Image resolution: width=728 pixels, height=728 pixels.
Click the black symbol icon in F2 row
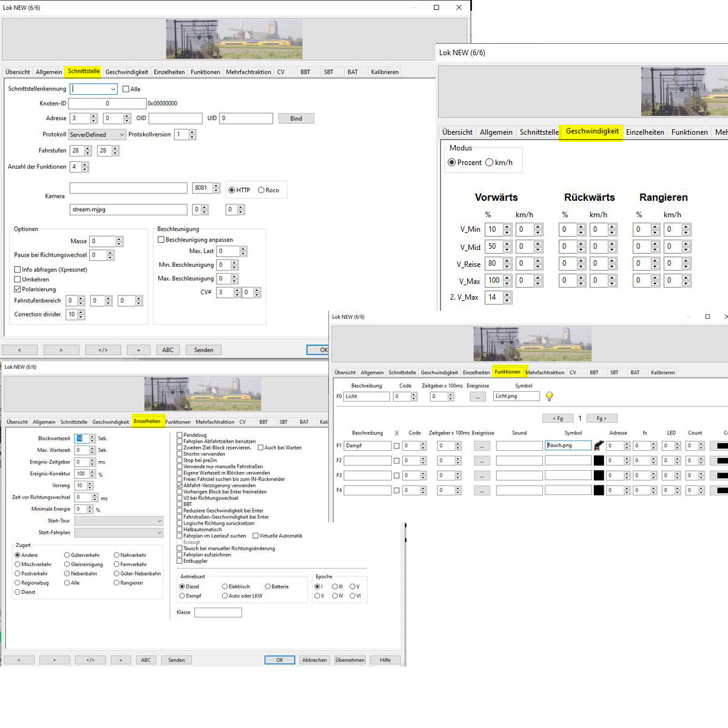coord(599,460)
